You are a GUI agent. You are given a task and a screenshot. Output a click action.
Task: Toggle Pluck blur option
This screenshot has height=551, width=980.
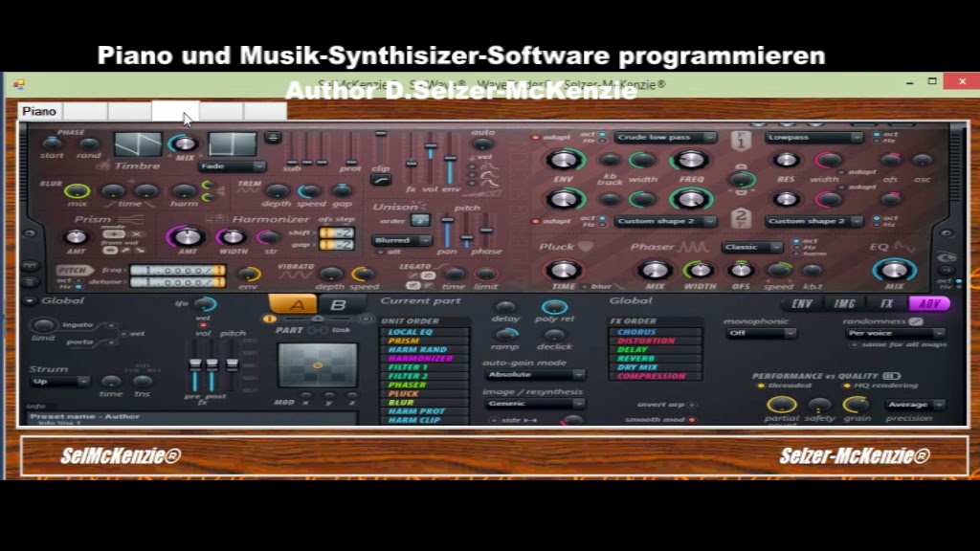click(x=585, y=287)
